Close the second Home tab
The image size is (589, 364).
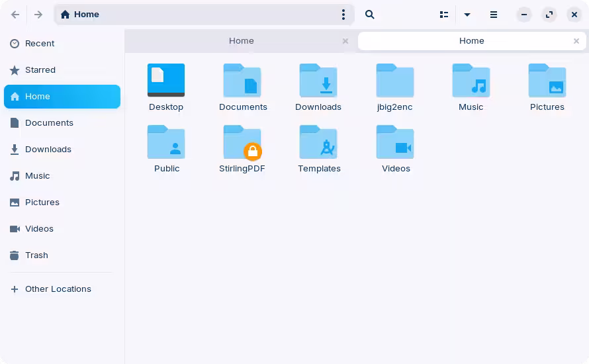pos(576,41)
